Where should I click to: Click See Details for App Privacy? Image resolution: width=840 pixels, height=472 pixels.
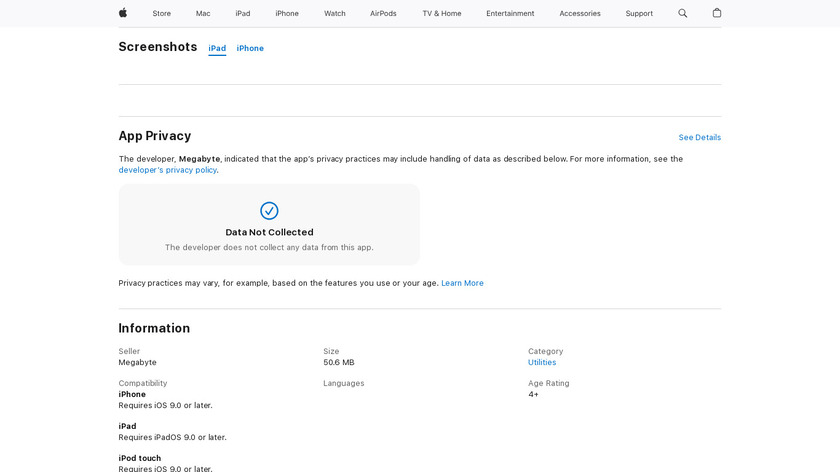[699, 137]
